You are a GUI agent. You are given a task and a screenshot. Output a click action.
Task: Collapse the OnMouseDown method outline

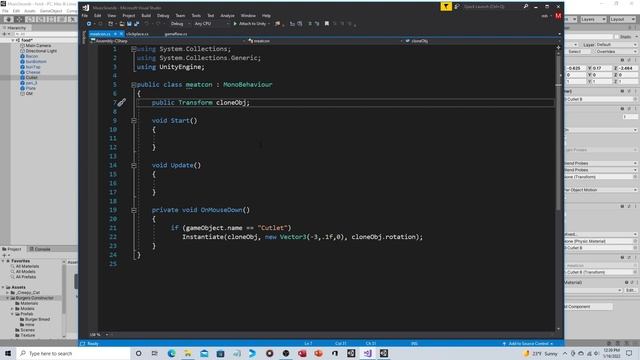[133, 210]
